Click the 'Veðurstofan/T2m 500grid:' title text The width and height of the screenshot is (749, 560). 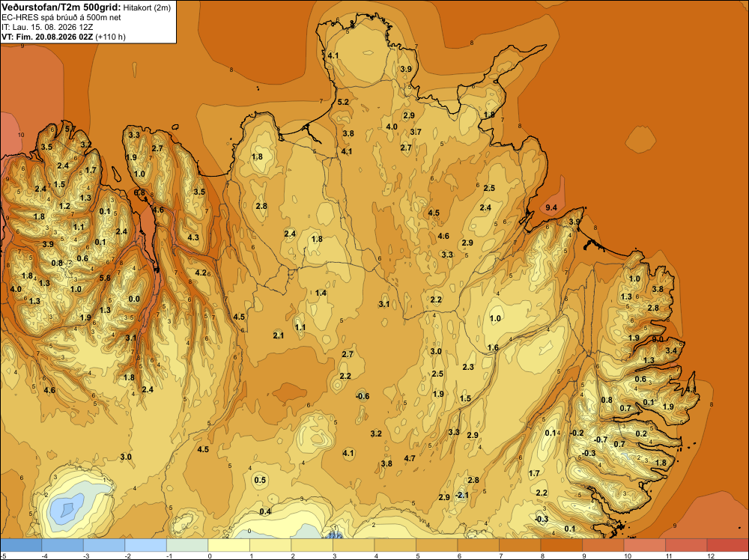pos(61,7)
